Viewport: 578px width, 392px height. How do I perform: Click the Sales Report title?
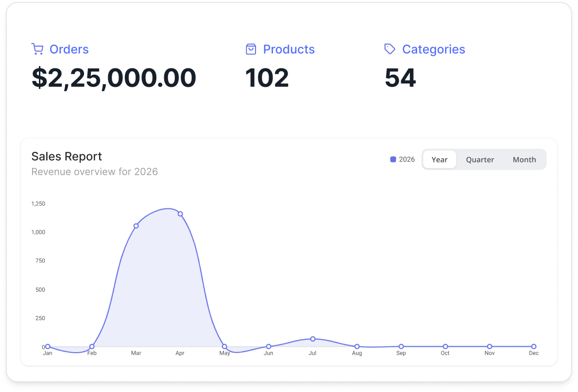point(67,156)
